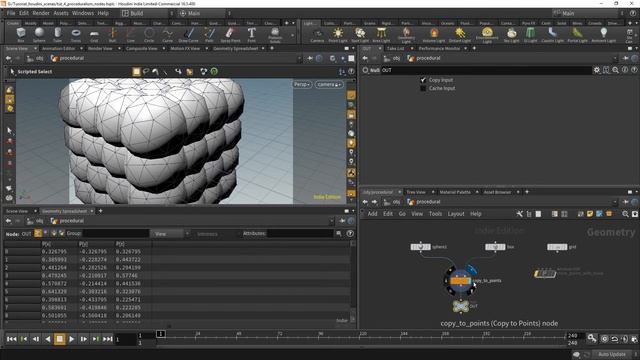Screen dimensions: 640x360
Task: Select the Font shelf tool
Action: click(251, 35)
